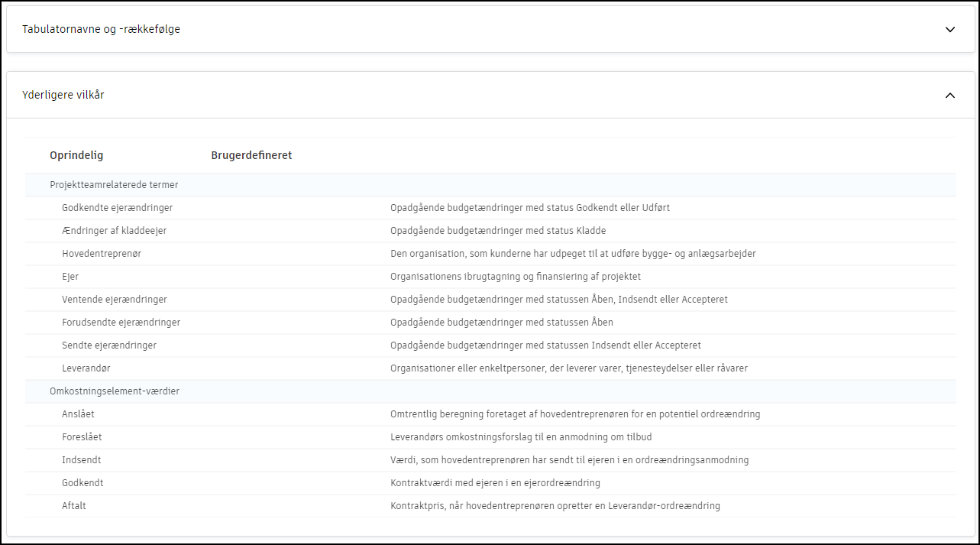
Task: Select the Ejer term row
Action: coord(70,277)
